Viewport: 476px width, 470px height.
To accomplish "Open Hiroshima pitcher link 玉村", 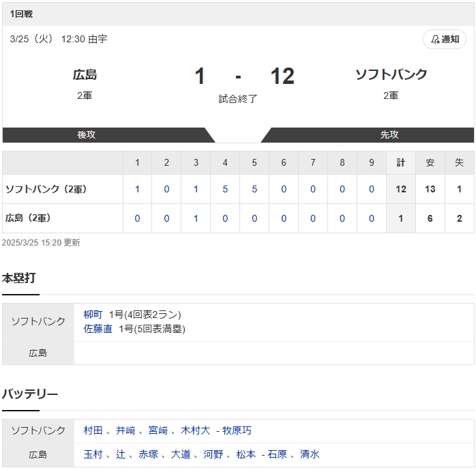I will (x=93, y=454).
